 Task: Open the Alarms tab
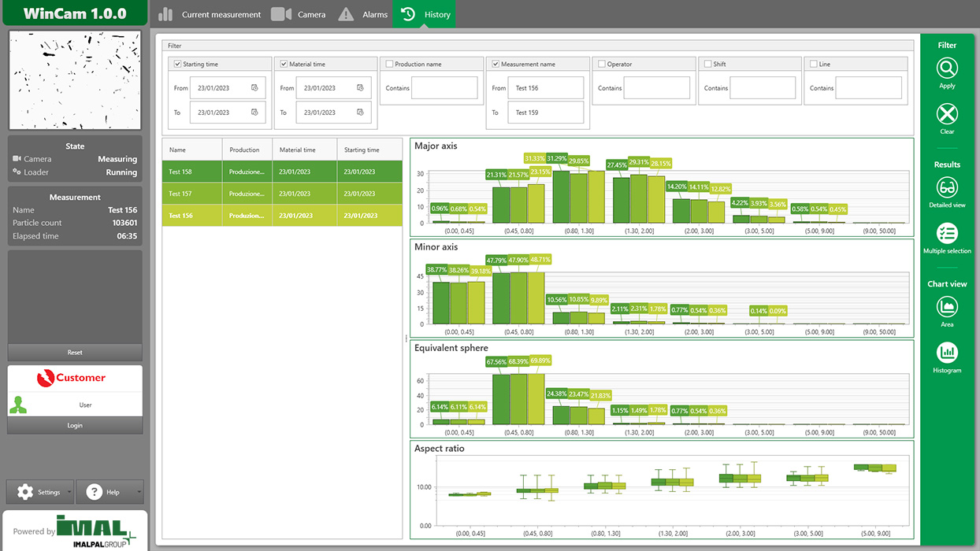coord(363,14)
